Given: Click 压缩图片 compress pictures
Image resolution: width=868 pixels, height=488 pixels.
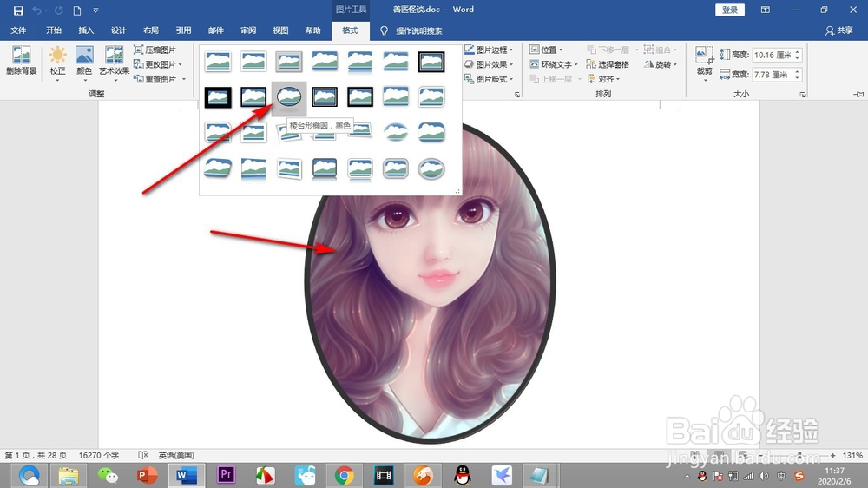Looking at the screenshot, I should coord(155,49).
